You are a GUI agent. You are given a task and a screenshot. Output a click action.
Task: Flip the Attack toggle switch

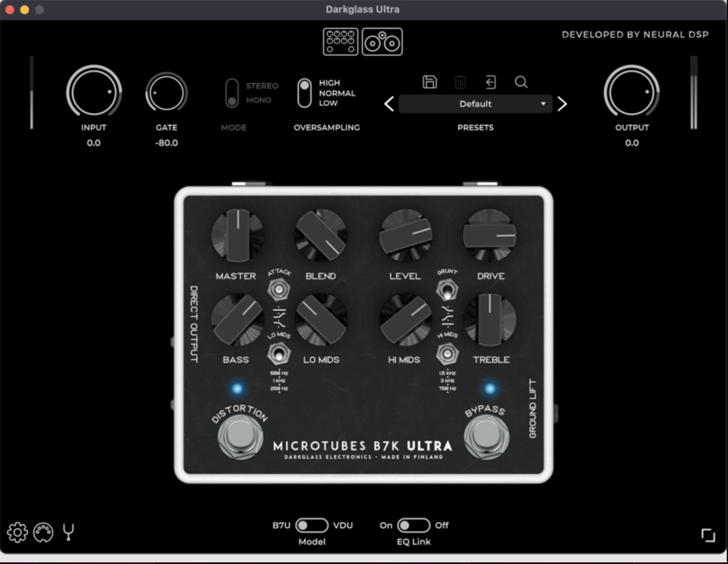[x=279, y=290]
